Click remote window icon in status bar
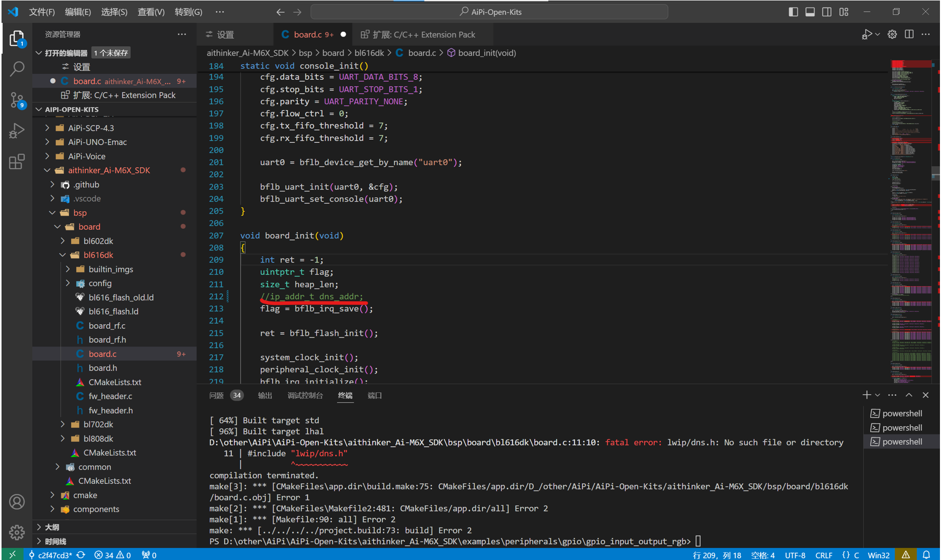Screen dimensions: 943x560 coord(12,554)
